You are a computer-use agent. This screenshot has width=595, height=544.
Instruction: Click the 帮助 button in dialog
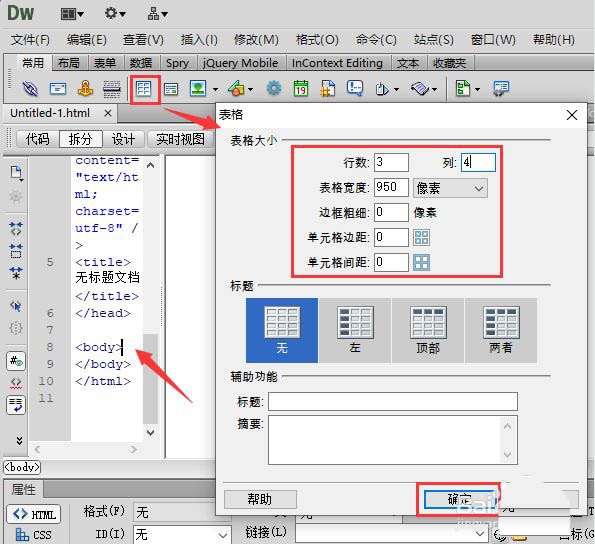click(x=260, y=499)
